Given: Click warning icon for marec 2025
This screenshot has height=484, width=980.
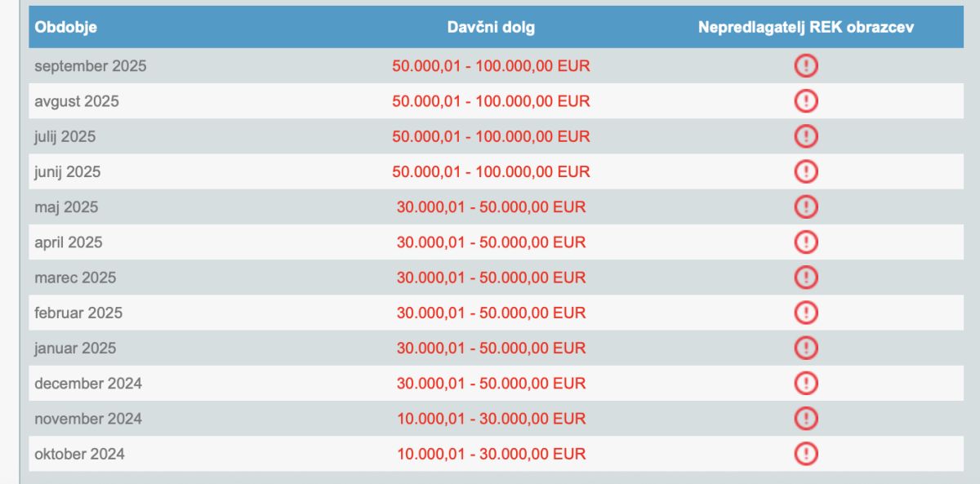Looking at the screenshot, I should 806,278.
